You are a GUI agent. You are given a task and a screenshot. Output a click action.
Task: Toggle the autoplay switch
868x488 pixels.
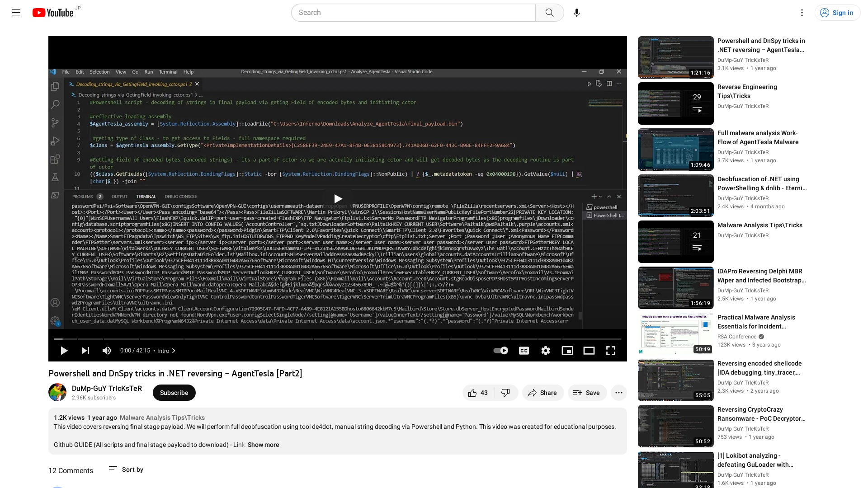pos(500,351)
